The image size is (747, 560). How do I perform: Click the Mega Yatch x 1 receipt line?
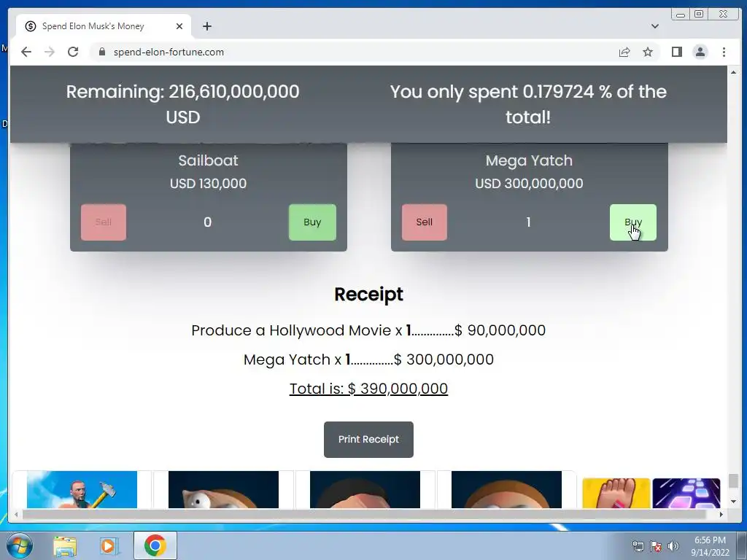(x=368, y=359)
